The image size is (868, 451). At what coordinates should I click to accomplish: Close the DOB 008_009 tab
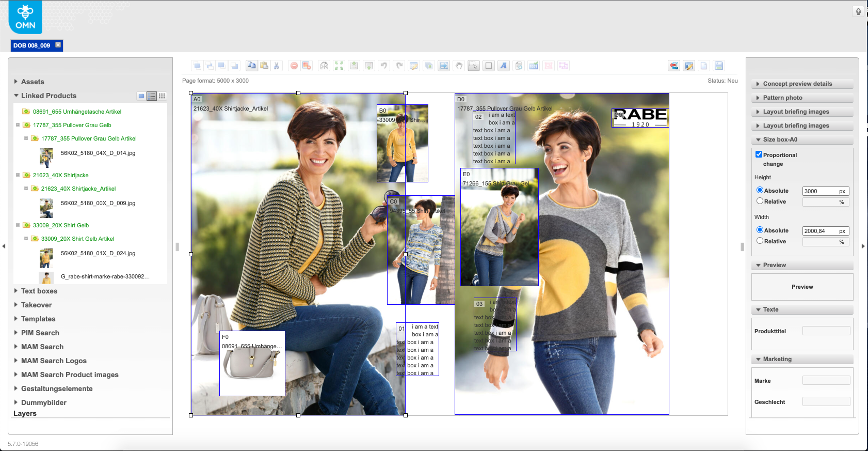click(x=58, y=45)
